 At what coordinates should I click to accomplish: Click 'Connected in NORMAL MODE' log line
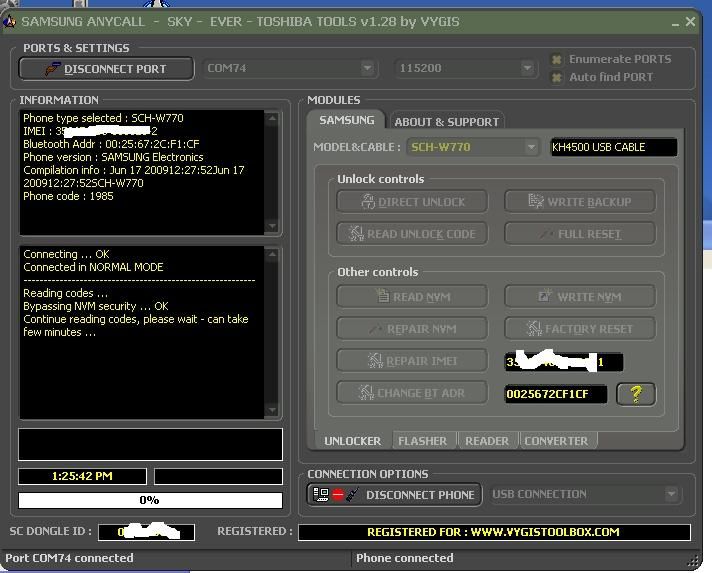click(93, 267)
